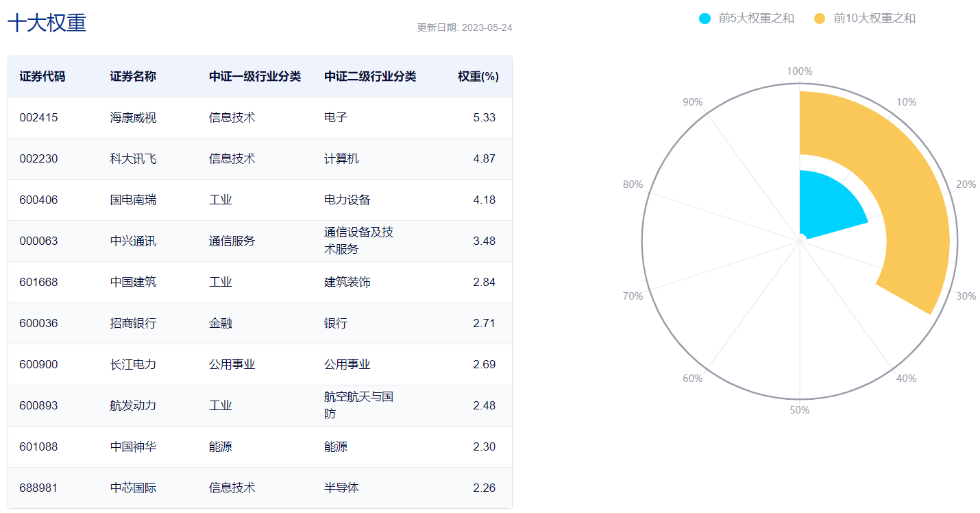Viewport: 980px width, 513px height.
Task: Select security code 601668
Action: [x=38, y=283]
